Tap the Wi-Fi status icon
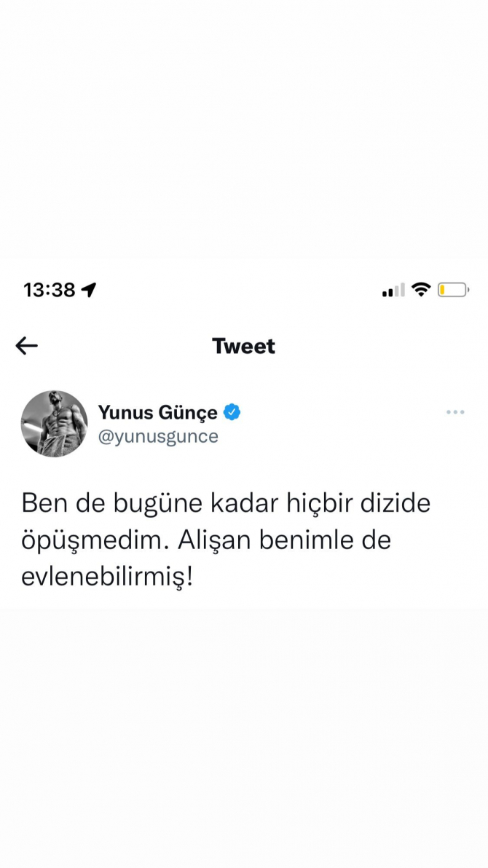 point(421,289)
